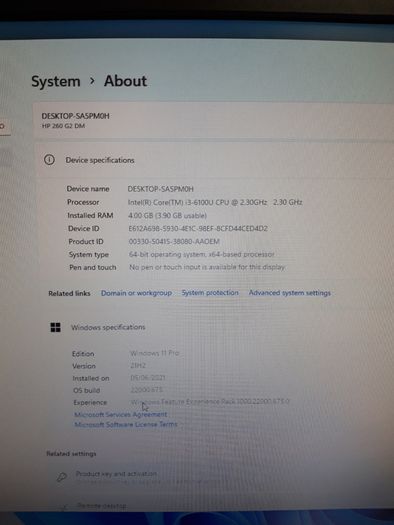This screenshot has width=394, height=525.
Task: Click the Related links label
Action: pyautogui.click(x=69, y=293)
